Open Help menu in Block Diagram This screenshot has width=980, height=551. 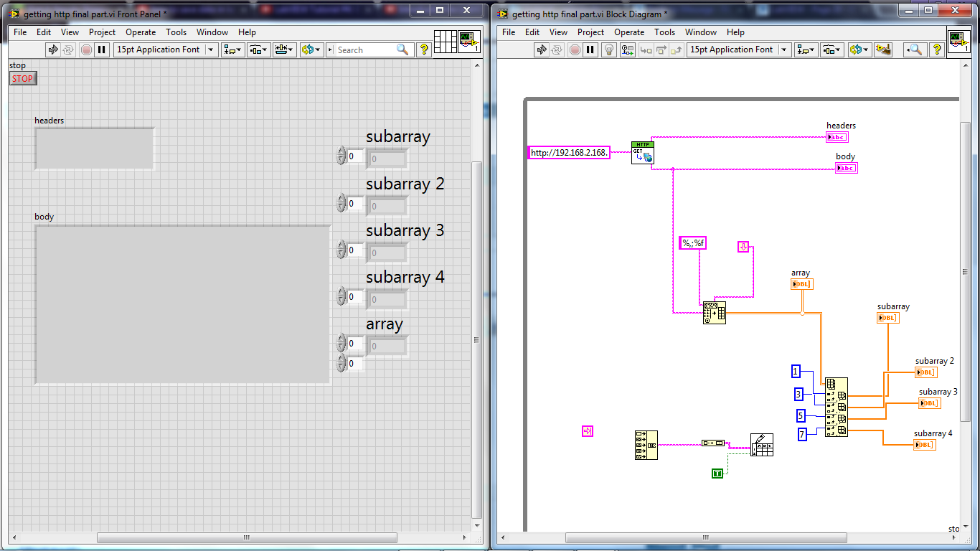[x=735, y=32]
